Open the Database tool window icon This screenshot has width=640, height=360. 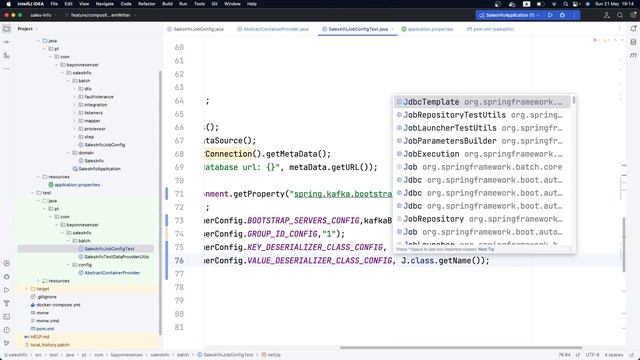(x=633, y=42)
